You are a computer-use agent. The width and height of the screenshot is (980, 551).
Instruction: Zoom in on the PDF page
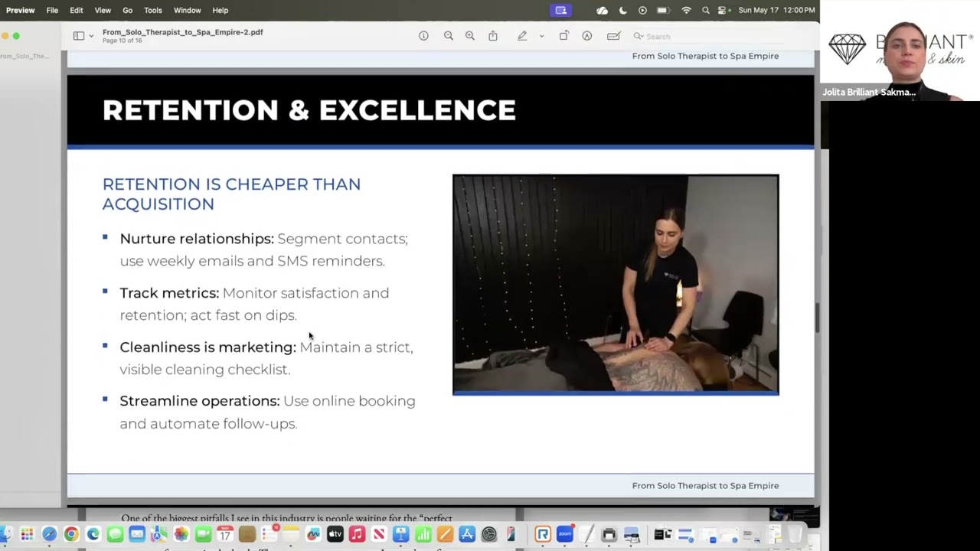(470, 36)
